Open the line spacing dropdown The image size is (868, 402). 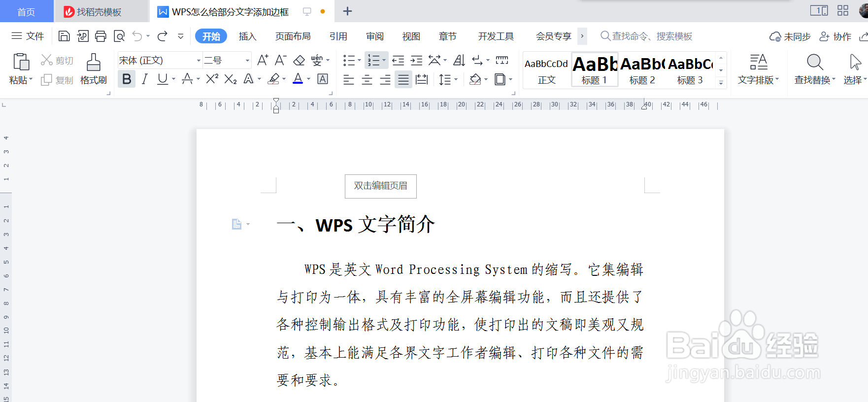pyautogui.click(x=457, y=79)
